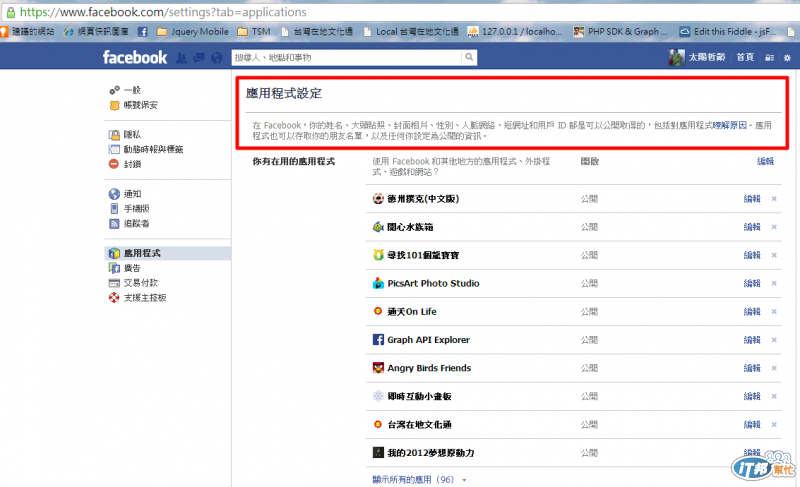
Task: Edit 德州撲克(中文版) app settings
Action: pyautogui.click(x=752, y=199)
